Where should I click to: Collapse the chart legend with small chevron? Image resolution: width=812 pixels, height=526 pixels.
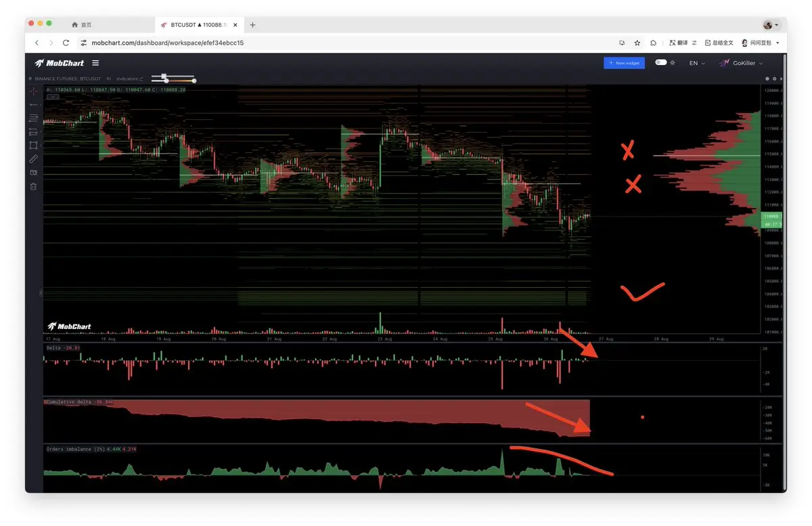tap(53, 97)
